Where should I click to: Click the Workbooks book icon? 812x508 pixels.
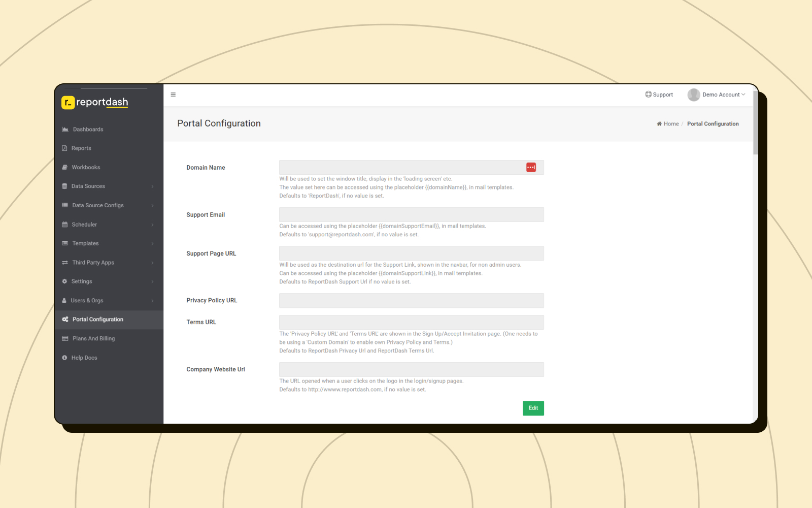tap(64, 167)
